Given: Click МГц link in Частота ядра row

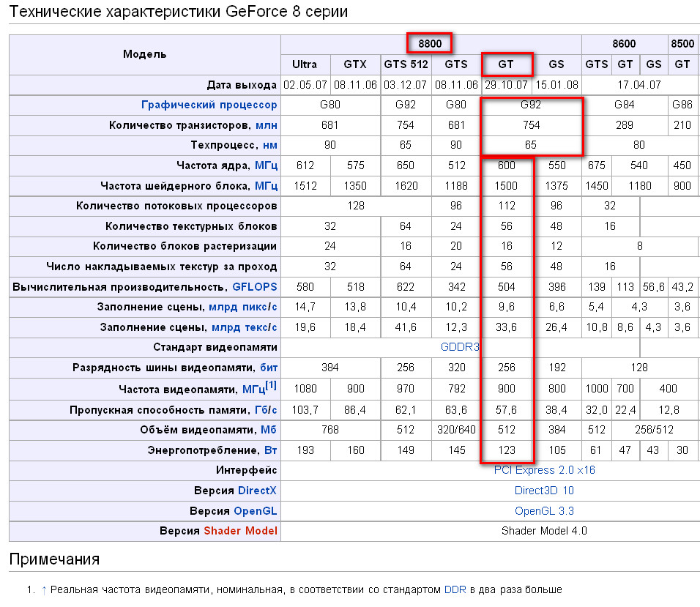Looking at the screenshot, I should tap(266, 165).
